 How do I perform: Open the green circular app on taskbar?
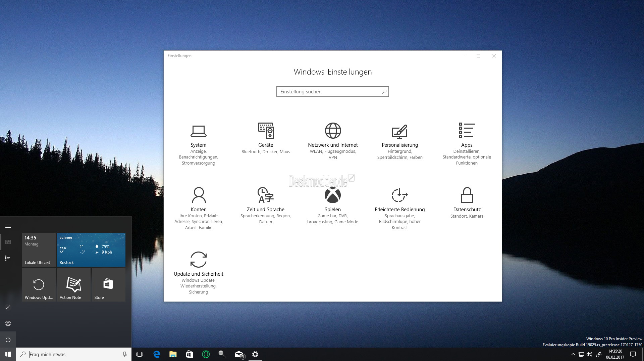[206, 354]
